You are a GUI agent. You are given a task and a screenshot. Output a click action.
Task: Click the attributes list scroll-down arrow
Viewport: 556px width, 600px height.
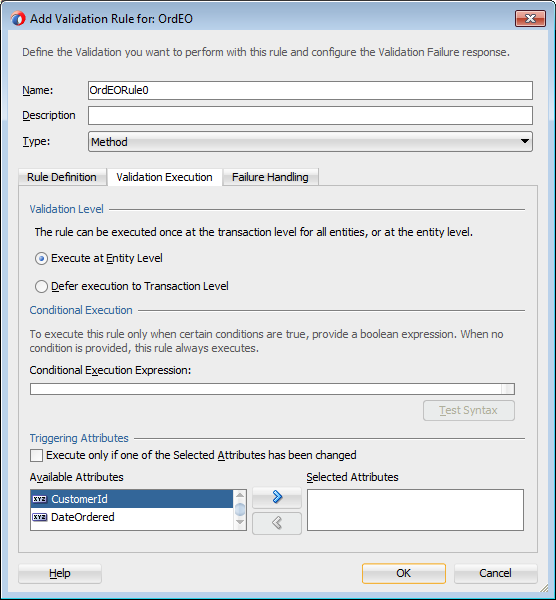[240, 522]
